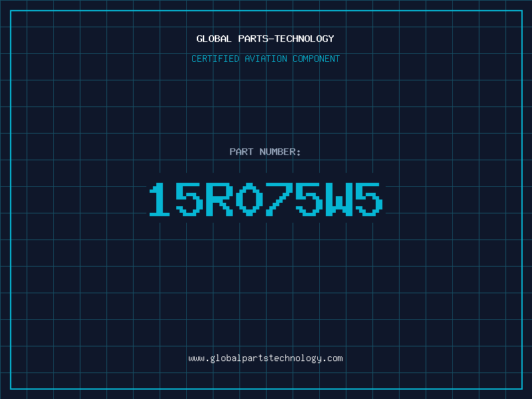
Task: Click the PART NUMBER: label
Action: (x=265, y=152)
